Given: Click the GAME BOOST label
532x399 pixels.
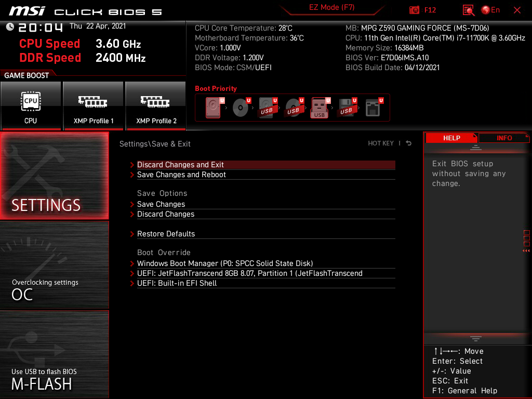Looking at the screenshot, I should click(x=26, y=75).
